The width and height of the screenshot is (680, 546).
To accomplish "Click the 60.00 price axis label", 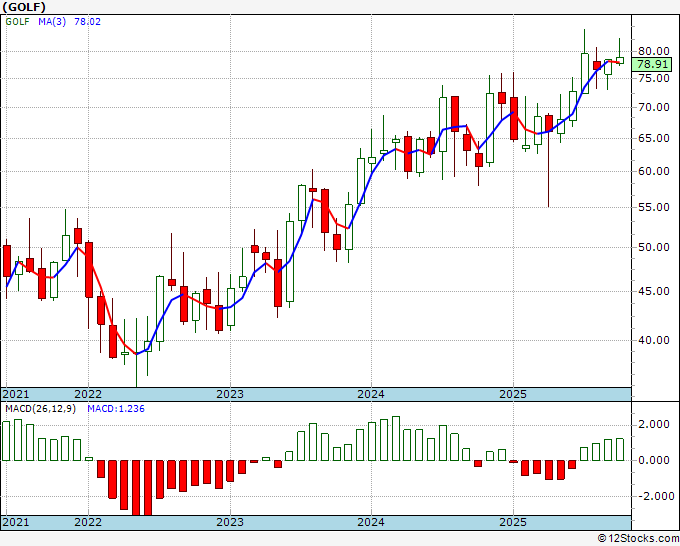I will [x=654, y=171].
